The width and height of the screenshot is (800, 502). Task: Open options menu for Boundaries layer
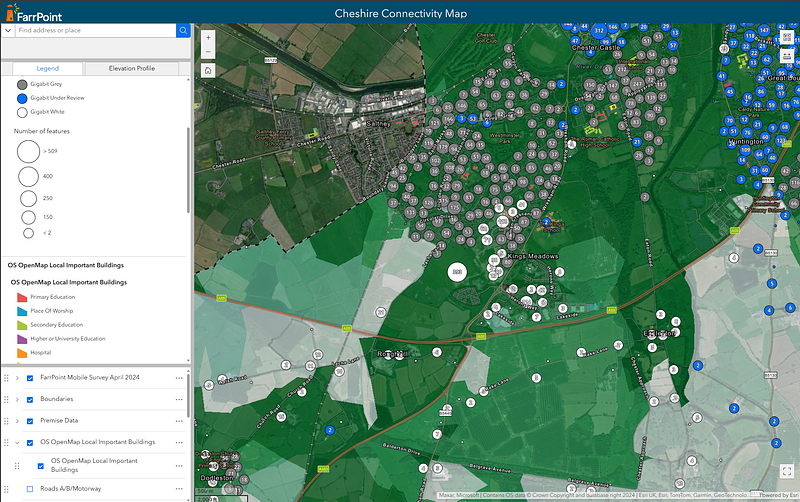[x=180, y=399]
